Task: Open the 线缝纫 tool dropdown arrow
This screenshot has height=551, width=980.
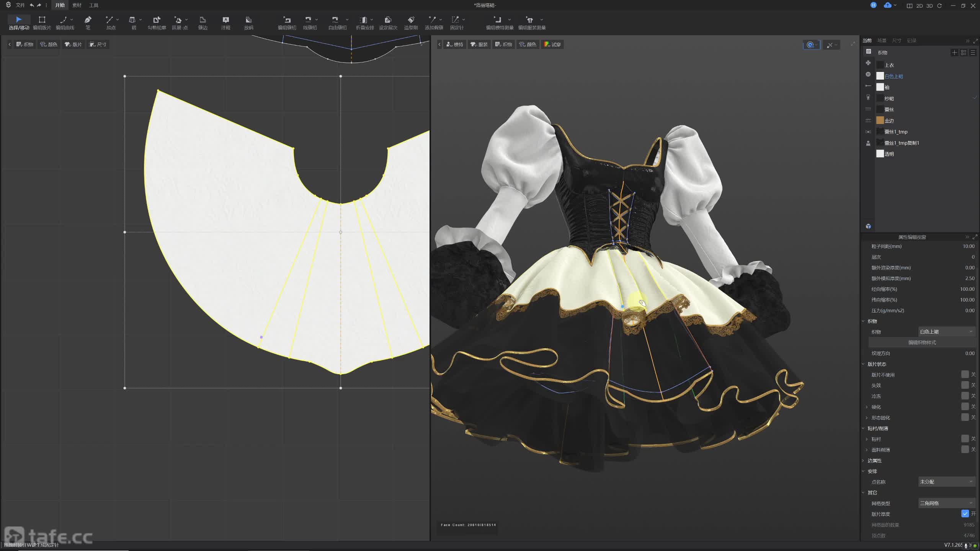Action: (317, 20)
